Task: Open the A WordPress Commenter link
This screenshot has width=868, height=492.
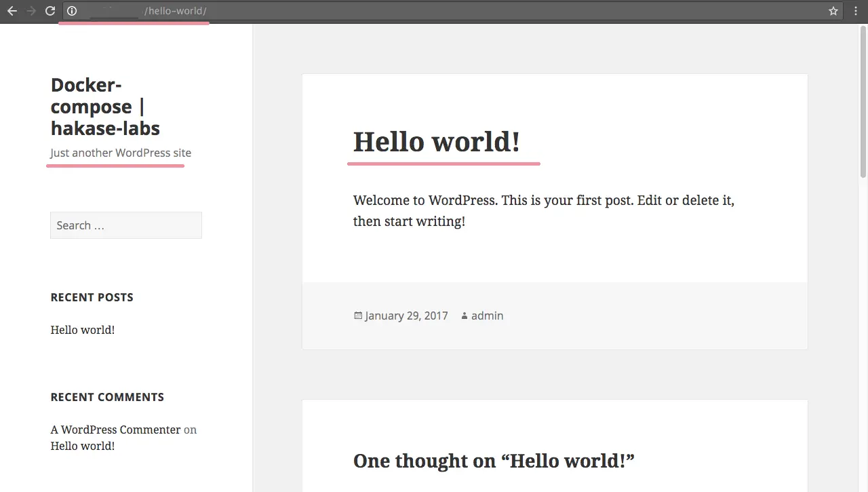Action: click(x=116, y=430)
